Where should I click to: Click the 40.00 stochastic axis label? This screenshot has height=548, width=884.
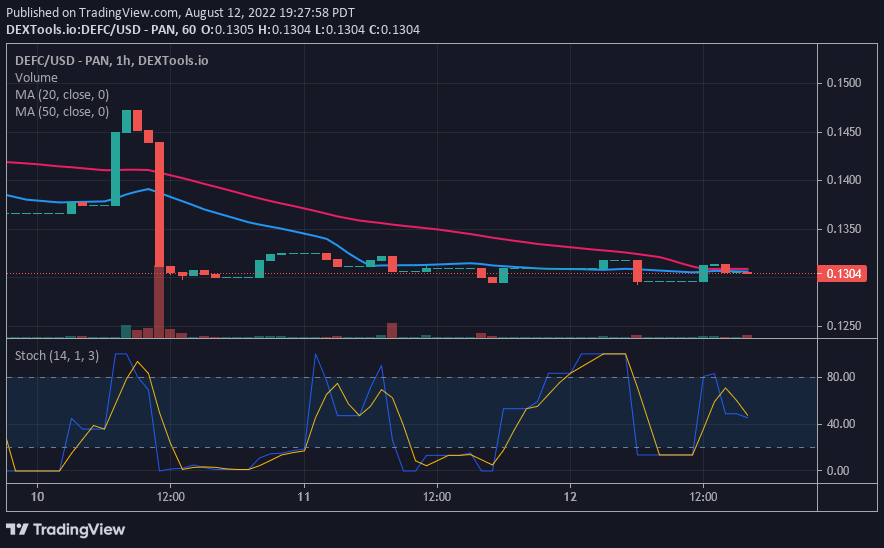coord(841,423)
